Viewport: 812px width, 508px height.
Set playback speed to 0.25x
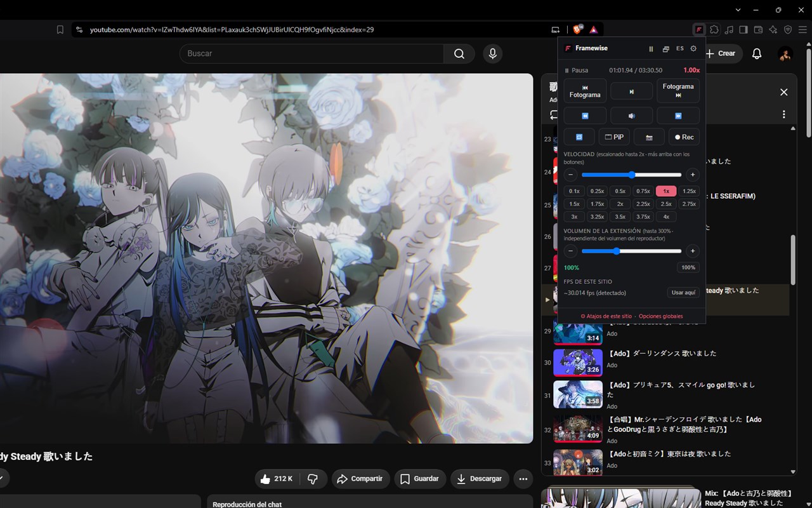tap(597, 191)
